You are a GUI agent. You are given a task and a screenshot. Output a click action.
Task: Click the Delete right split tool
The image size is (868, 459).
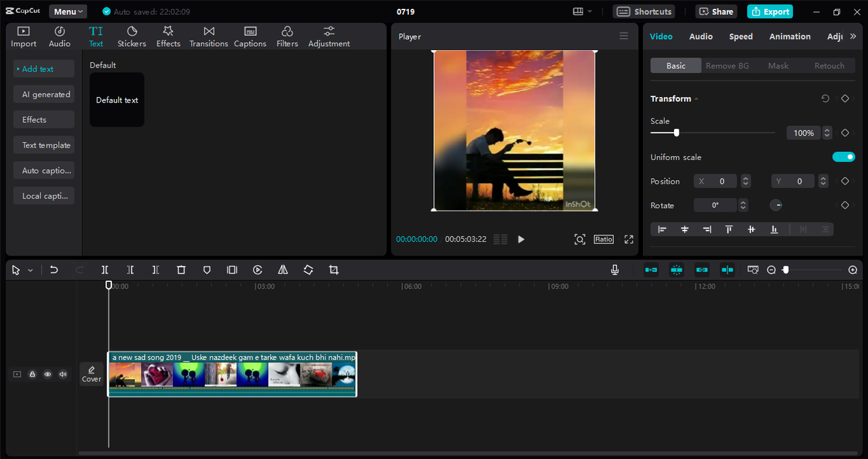pos(155,270)
